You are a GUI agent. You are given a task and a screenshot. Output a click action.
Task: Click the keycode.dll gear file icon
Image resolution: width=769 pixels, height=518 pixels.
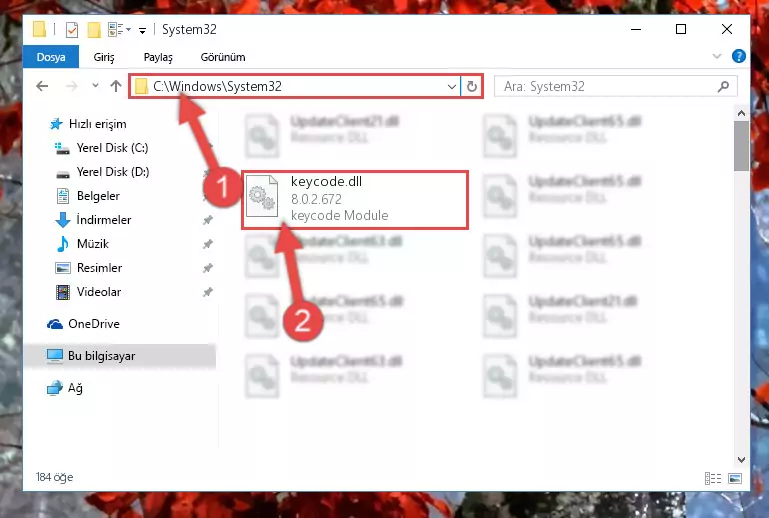[262, 196]
